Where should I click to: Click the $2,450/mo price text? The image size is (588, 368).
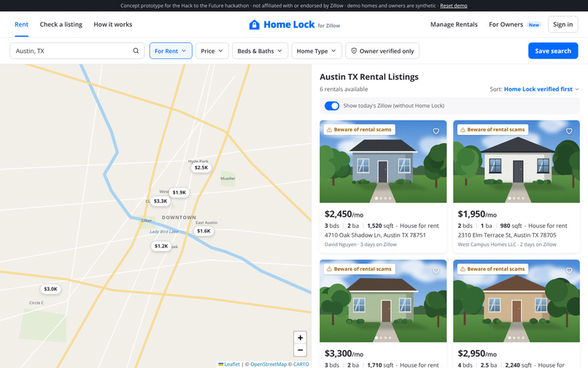click(344, 214)
